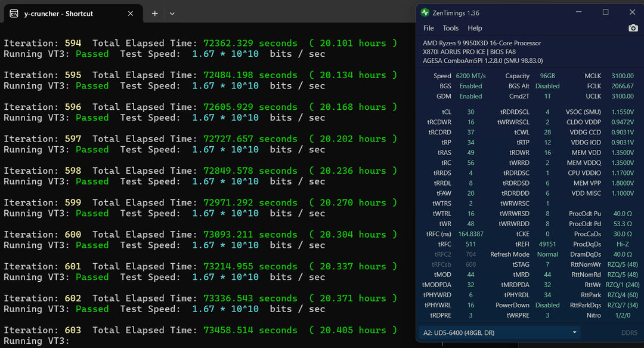The height and width of the screenshot is (348, 644).
Task: Click the PowerDown Disabled value
Action: (547, 305)
